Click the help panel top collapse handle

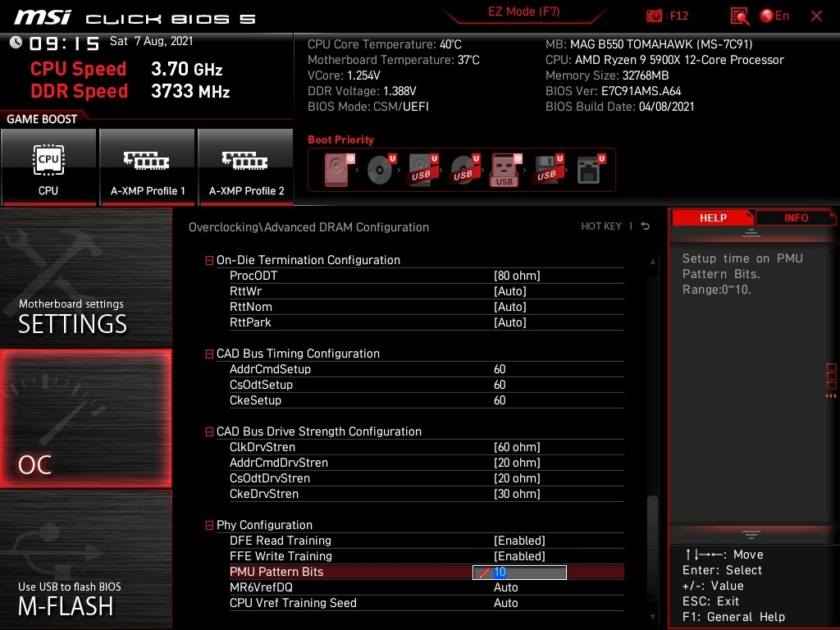(751, 232)
